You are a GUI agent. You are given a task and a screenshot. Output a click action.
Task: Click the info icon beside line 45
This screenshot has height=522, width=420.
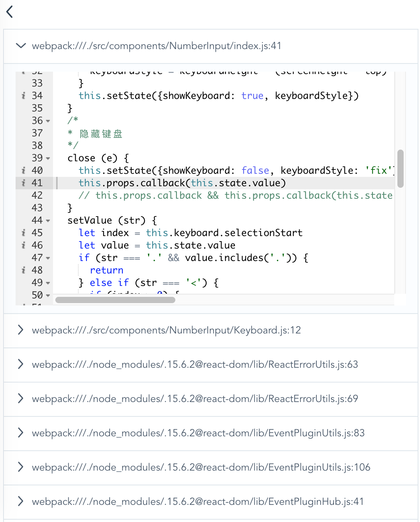pos(23,233)
